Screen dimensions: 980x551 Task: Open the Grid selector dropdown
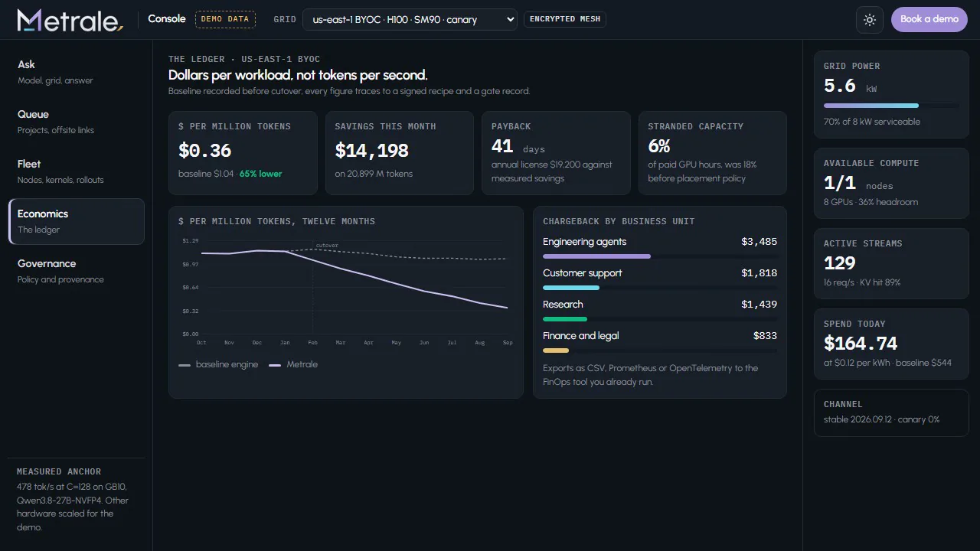click(410, 20)
